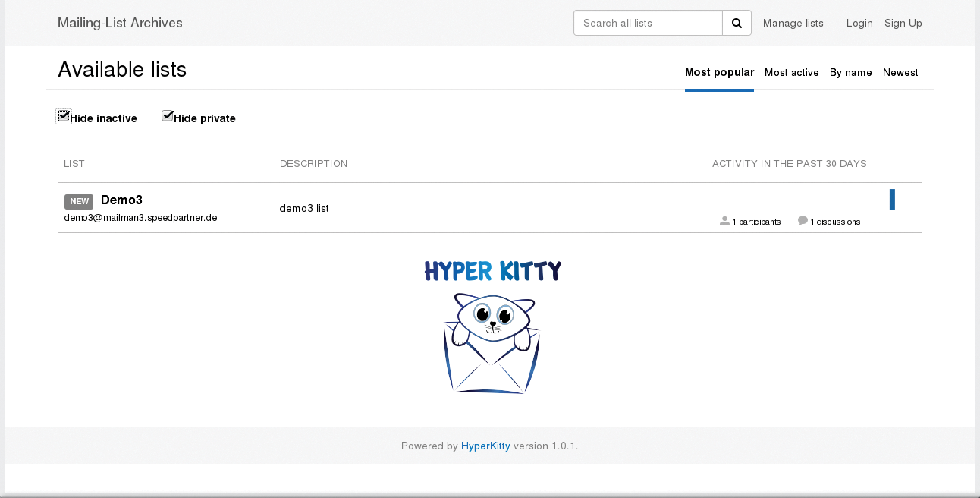Sort the lists By name

point(851,72)
